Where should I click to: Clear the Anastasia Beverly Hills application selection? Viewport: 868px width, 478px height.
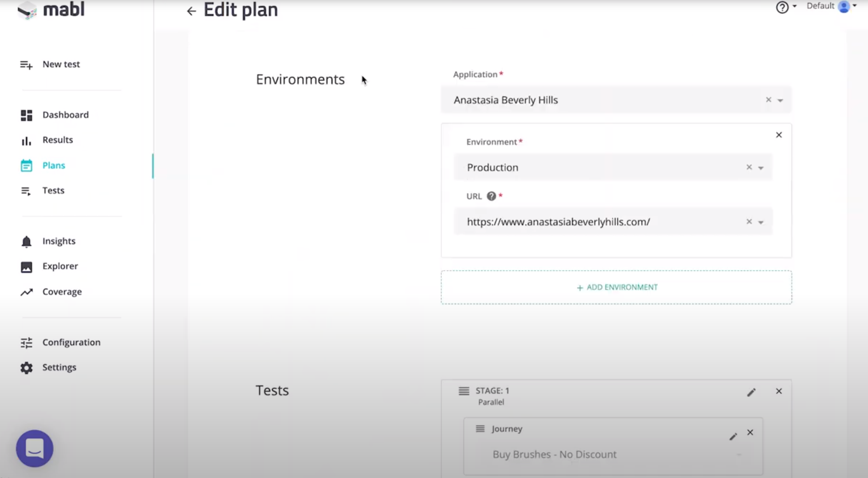click(x=768, y=100)
